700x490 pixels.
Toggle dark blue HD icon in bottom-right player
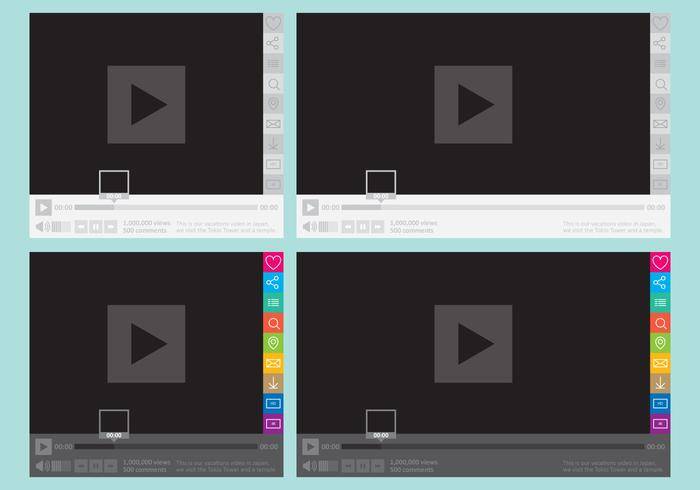coord(660,403)
